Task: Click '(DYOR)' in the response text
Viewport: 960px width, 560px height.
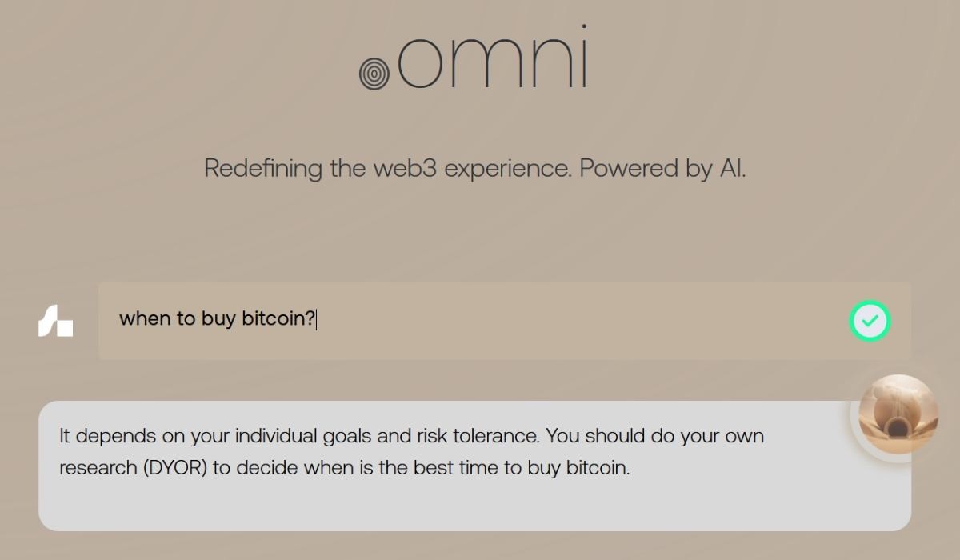Action: [x=176, y=468]
